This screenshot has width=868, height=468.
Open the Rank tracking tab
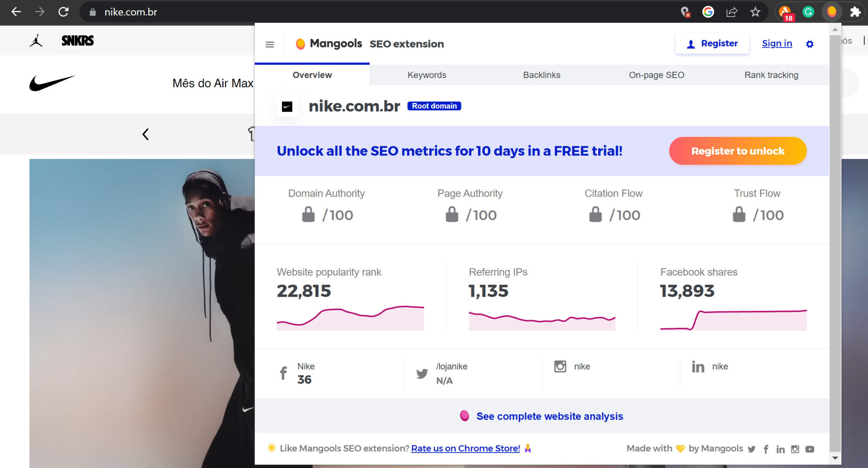[x=771, y=75]
